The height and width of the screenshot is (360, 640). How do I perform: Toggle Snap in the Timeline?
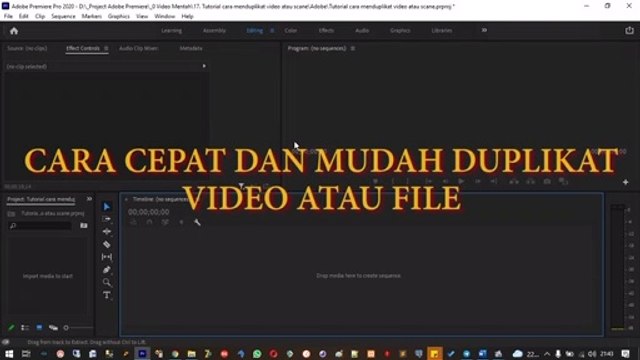coord(149,222)
